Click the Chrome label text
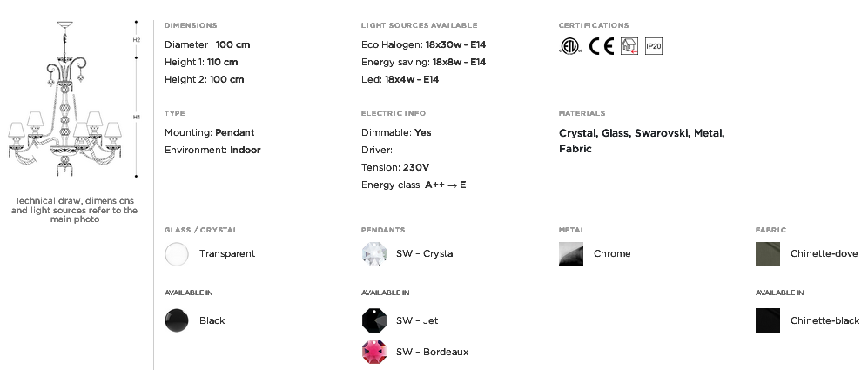Image resolution: width=868 pixels, height=370 pixels. coord(612,253)
